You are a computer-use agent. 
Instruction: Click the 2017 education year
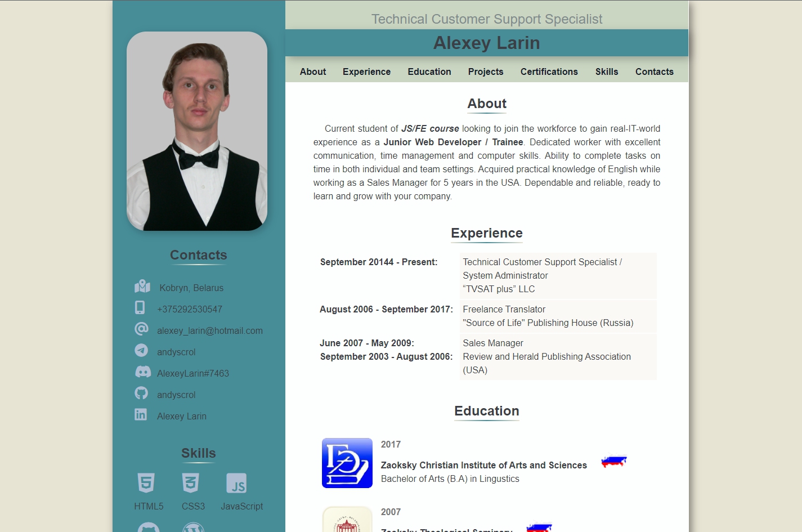(391, 444)
